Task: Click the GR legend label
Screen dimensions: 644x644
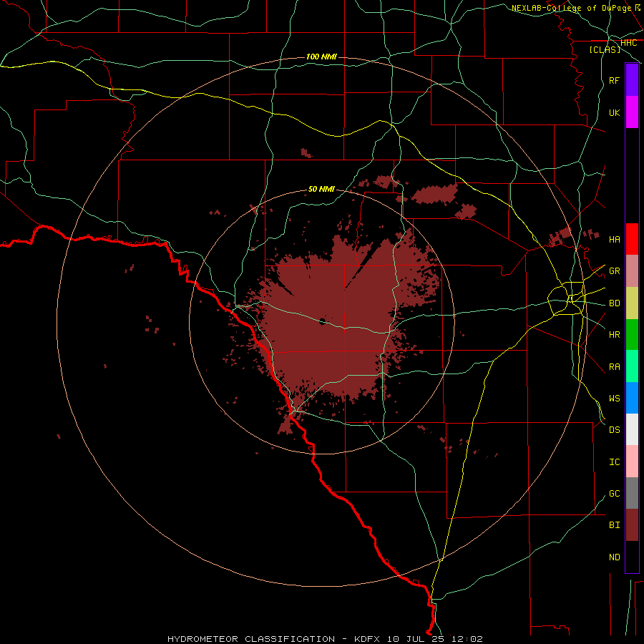Action: pyautogui.click(x=614, y=271)
